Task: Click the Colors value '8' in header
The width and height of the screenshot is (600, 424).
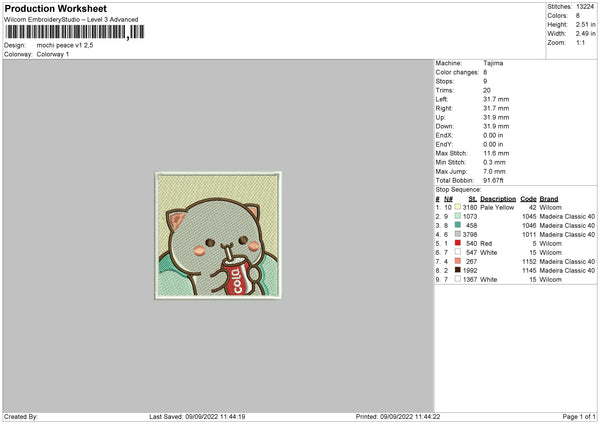Action: coord(578,16)
